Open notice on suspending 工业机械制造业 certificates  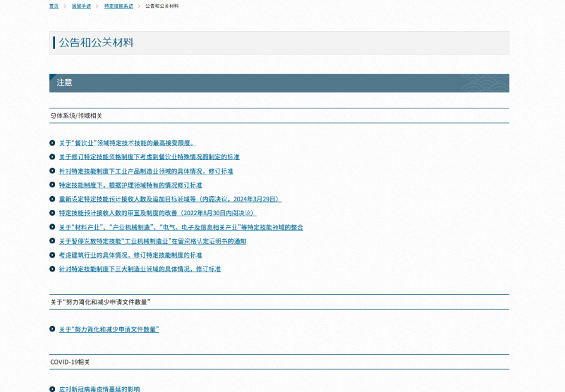point(152,242)
